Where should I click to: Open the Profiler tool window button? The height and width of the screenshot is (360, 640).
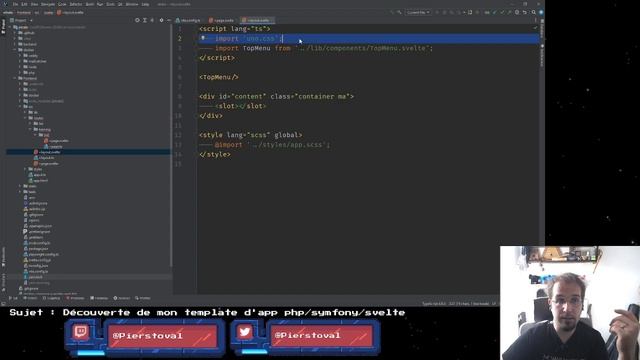(143, 298)
